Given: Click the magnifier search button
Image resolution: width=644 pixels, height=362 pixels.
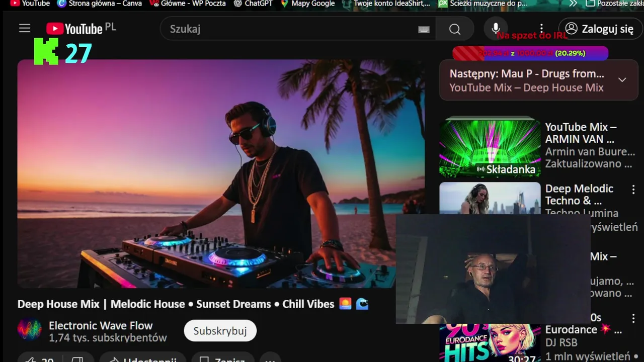Looking at the screenshot, I should point(455,29).
